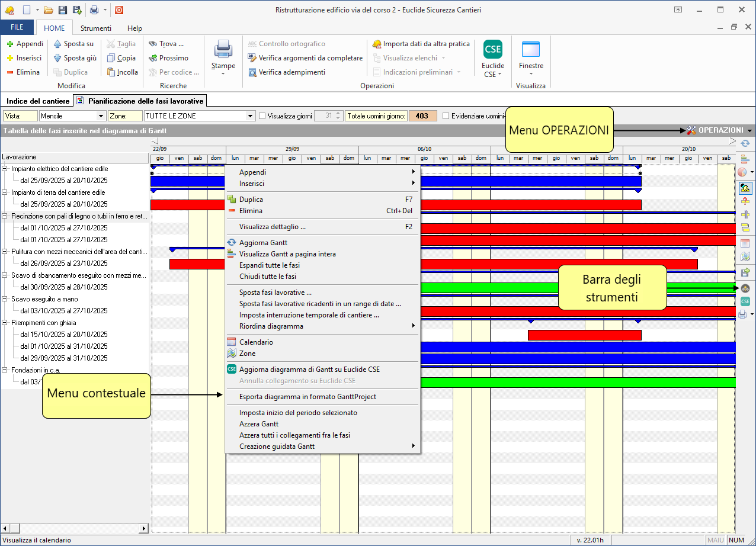This screenshot has width=756, height=546.
Task: Click Verifica adempimenti in ribbon
Action: (286, 72)
